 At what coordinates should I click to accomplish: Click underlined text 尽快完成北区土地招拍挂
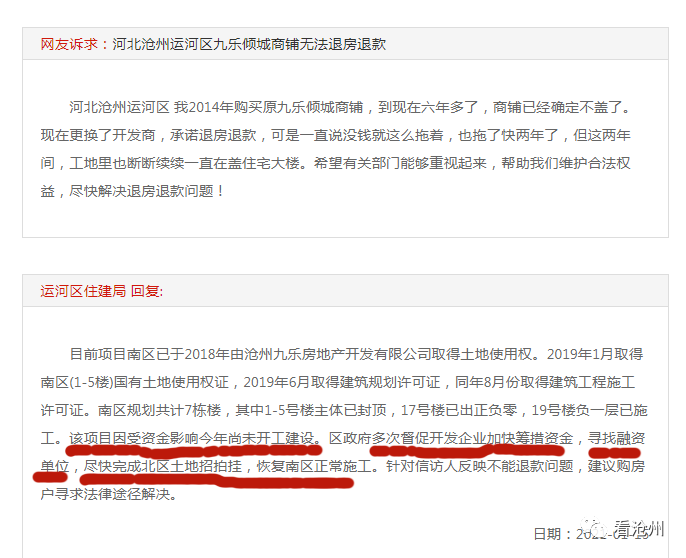point(162,466)
